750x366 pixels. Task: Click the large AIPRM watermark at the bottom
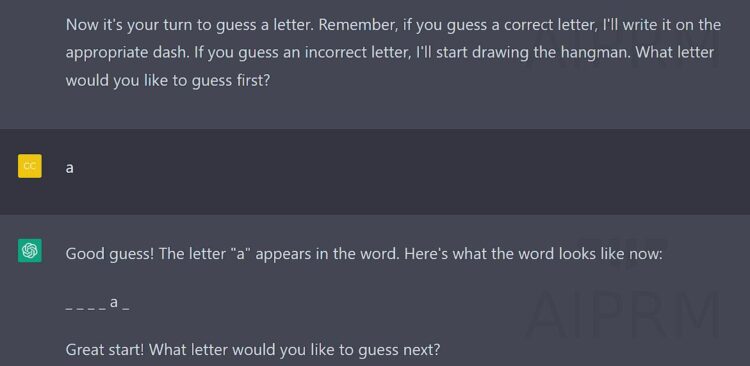pyautogui.click(x=623, y=314)
